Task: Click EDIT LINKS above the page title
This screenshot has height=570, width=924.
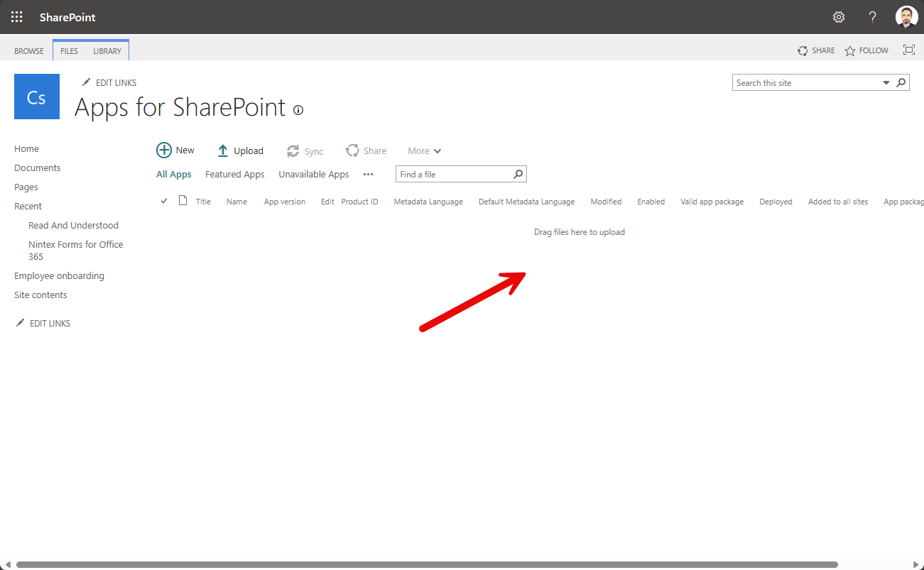Action: pyautogui.click(x=109, y=82)
